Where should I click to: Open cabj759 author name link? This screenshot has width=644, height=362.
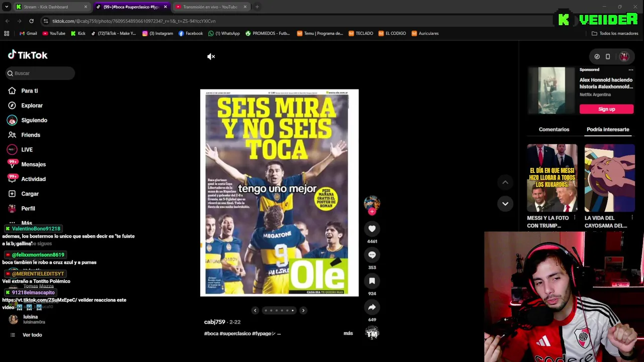point(214,322)
